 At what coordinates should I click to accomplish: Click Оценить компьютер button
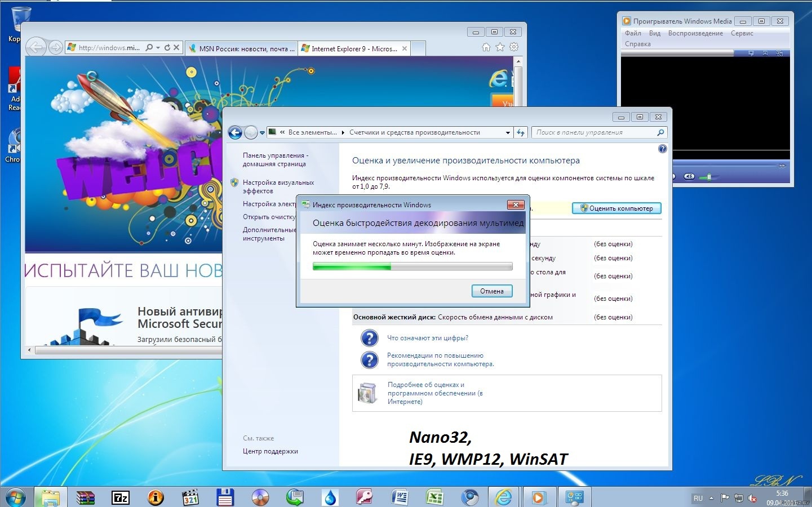click(616, 208)
